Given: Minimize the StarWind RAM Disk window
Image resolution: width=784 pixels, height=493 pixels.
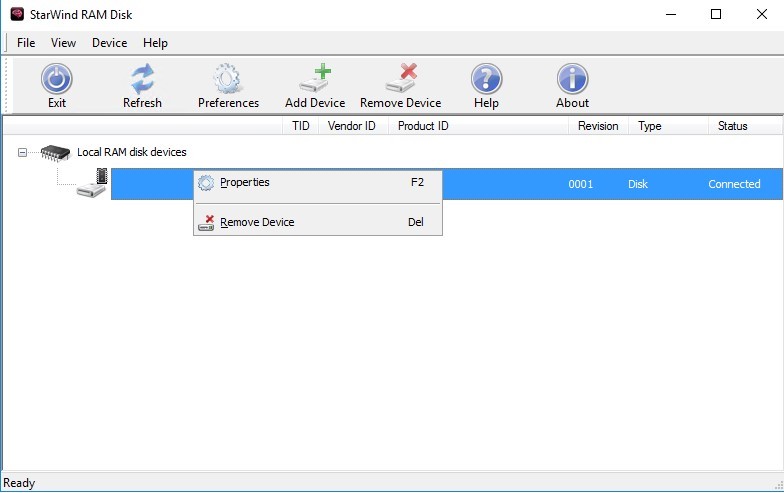Looking at the screenshot, I should [671, 14].
